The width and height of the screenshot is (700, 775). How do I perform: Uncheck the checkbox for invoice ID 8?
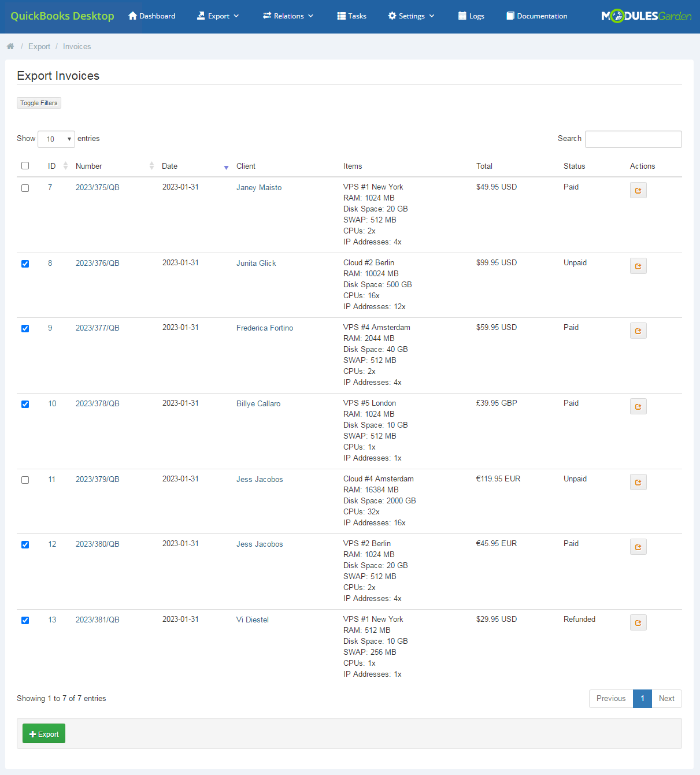coord(25,264)
